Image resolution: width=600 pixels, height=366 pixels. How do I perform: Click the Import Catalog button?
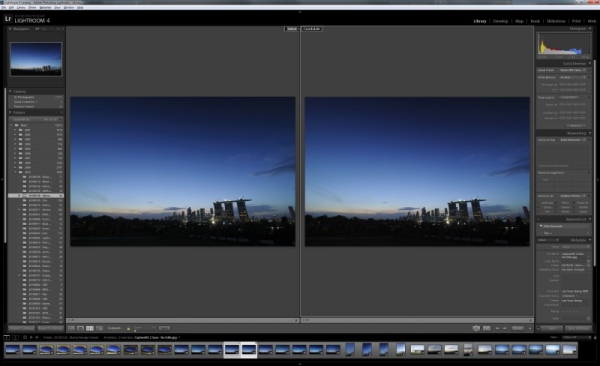pos(22,328)
